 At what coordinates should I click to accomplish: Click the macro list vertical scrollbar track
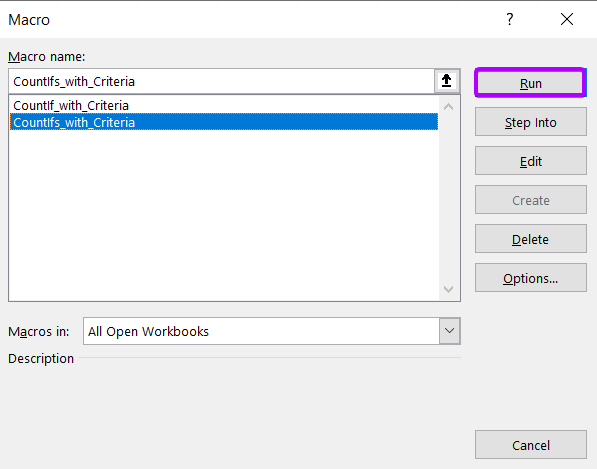[x=449, y=198]
